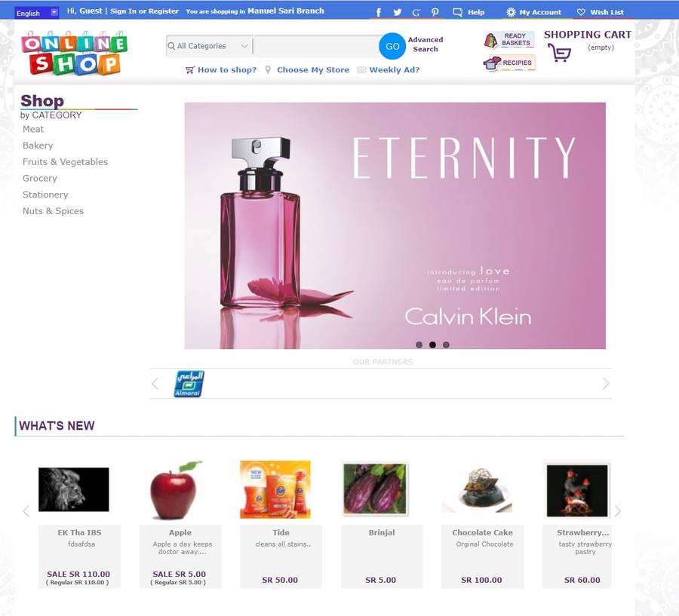The height and width of the screenshot is (616, 679).
Task: Click the SR 100.00 price
Action: 481,580
